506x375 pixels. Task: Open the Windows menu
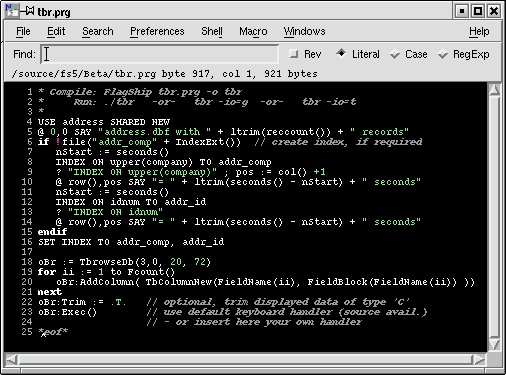click(304, 31)
